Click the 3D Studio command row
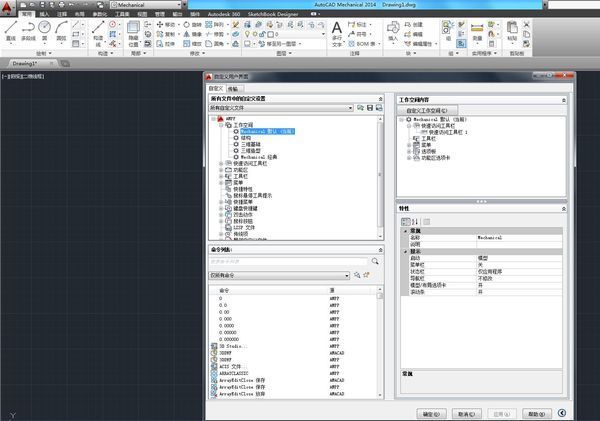600x421 pixels. coord(295,346)
